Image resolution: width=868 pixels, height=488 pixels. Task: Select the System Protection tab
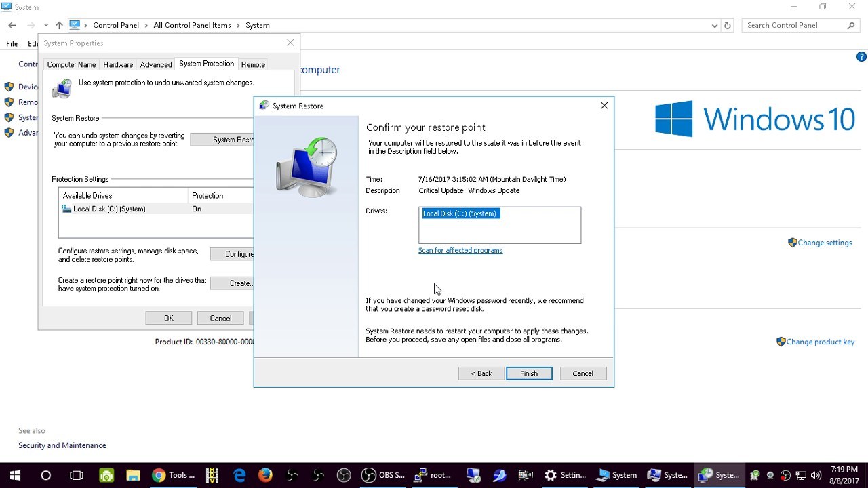206,64
